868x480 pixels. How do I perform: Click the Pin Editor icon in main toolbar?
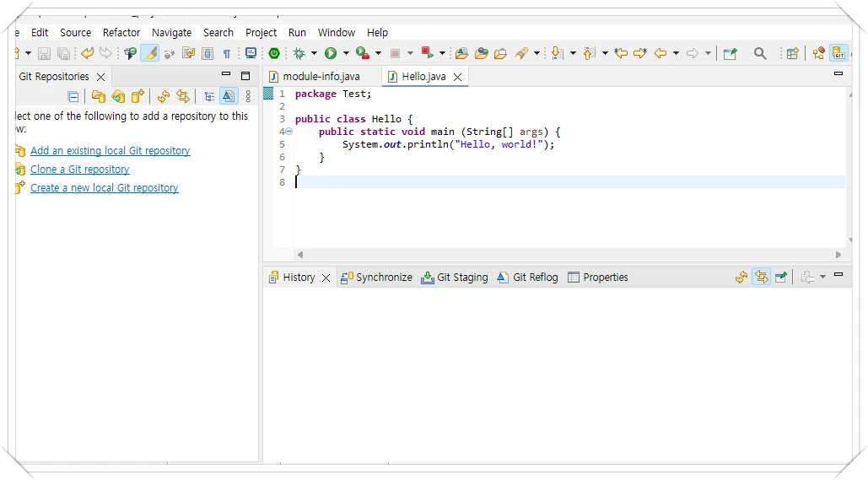click(x=731, y=53)
